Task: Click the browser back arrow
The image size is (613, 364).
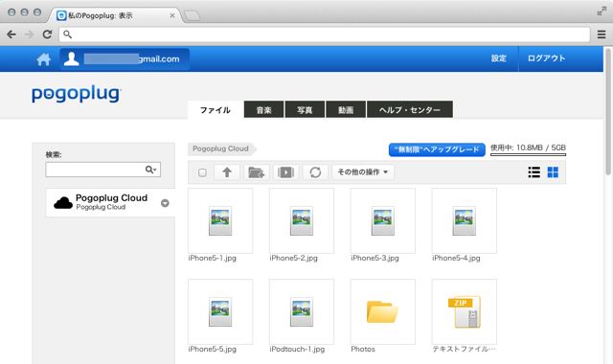Action: 11,34
